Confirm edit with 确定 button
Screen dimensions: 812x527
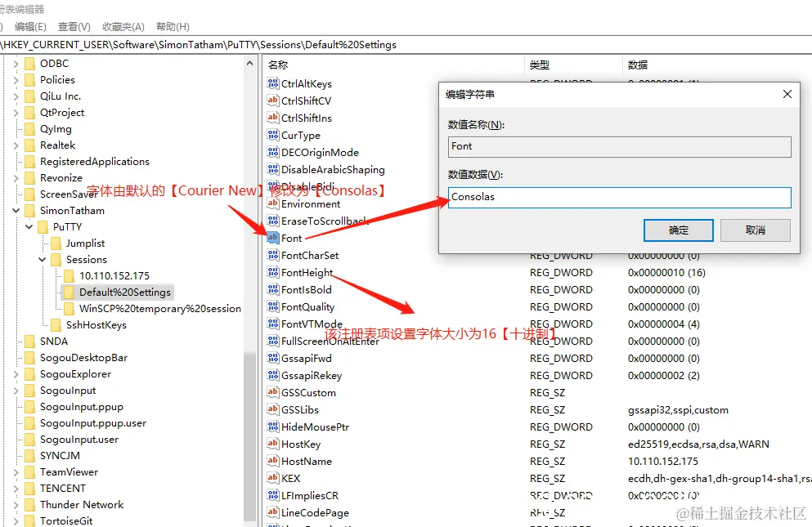click(679, 230)
